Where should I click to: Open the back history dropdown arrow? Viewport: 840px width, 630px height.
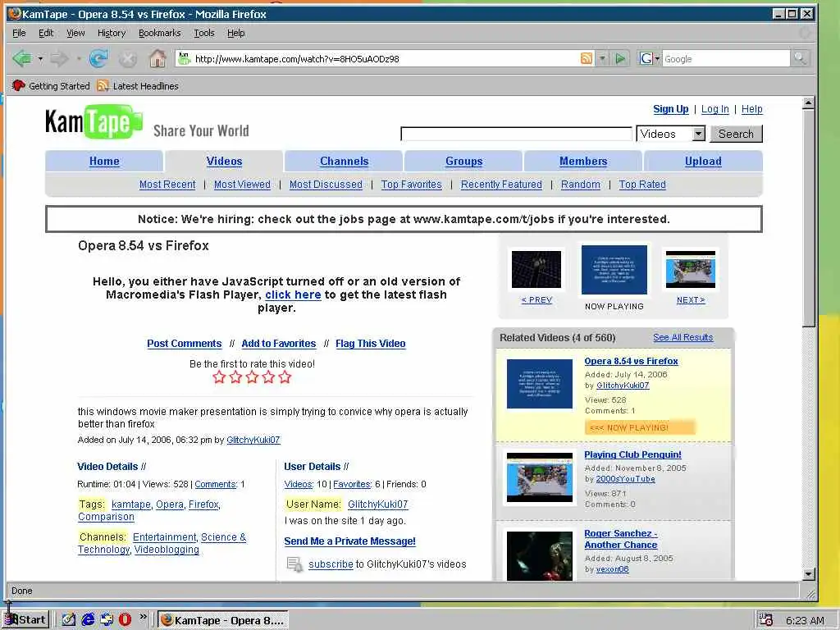40,58
